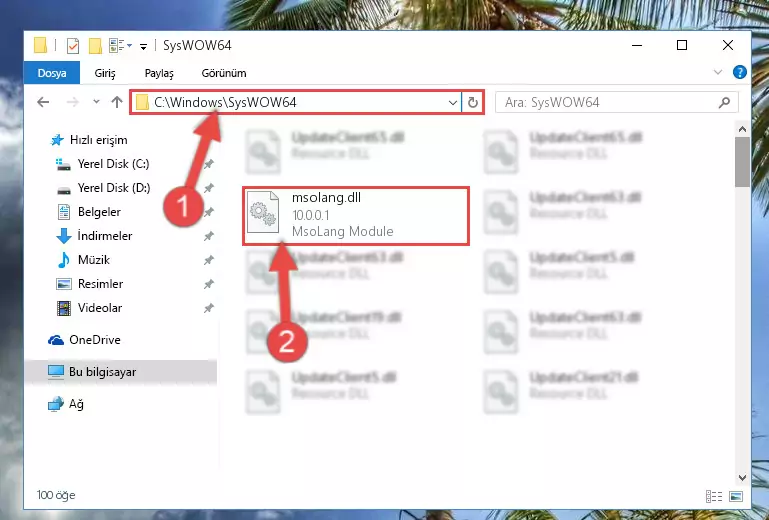Open Yerel Disk (C:) in sidebar
This screenshot has width=769, height=520.
pyautogui.click(x=113, y=164)
